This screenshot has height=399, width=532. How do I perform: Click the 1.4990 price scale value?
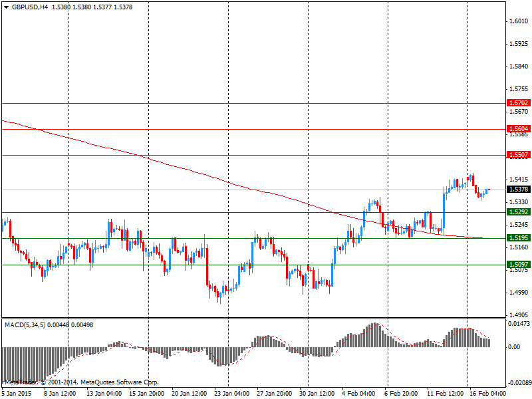519,293
